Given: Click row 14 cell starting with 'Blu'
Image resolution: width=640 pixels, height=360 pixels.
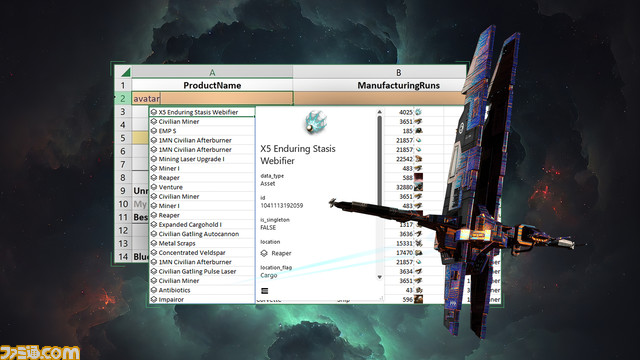Looking at the screenshot, I should point(140,257).
